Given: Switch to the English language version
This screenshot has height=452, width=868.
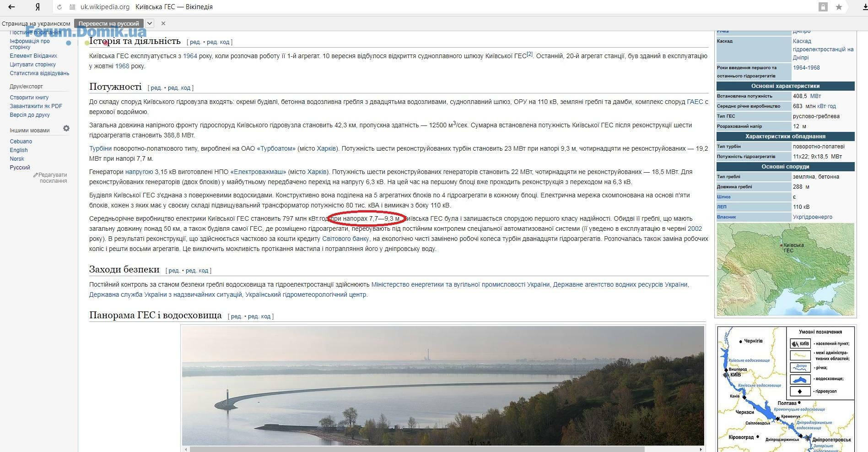Looking at the screenshot, I should point(19,150).
